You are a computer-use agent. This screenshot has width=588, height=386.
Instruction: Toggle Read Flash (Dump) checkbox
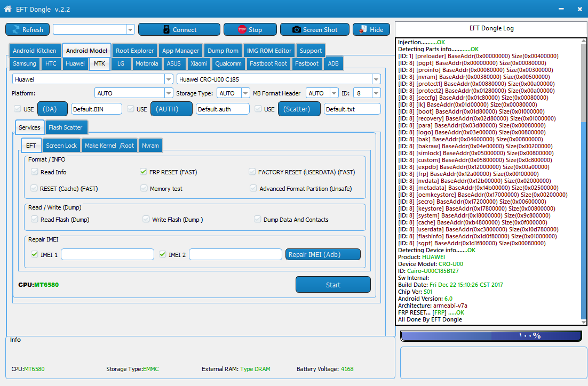(35, 219)
